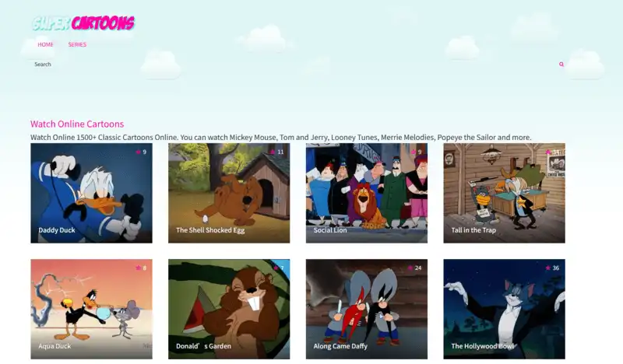This screenshot has width=623, height=364.
Task: Click the star rating on Along Came Daffy
Action: click(415, 268)
